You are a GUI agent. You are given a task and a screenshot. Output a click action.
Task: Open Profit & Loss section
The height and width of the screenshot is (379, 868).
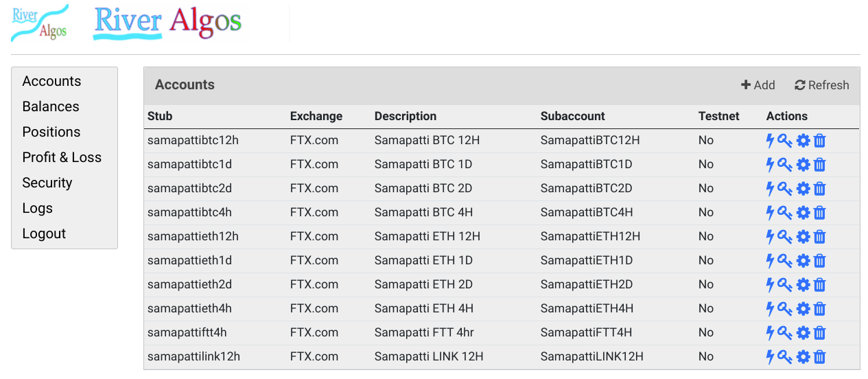(62, 157)
